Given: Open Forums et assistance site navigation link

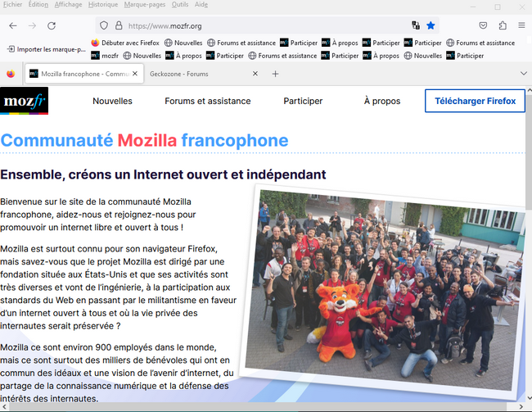Looking at the screenshot, I should (x=208, y=101).
